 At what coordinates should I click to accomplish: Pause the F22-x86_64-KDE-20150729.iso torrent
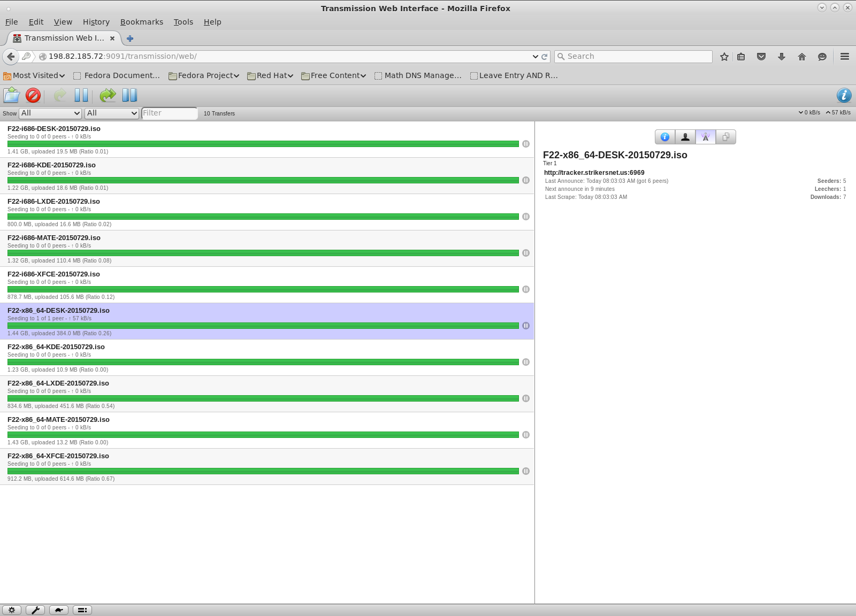tap(526, 362)
